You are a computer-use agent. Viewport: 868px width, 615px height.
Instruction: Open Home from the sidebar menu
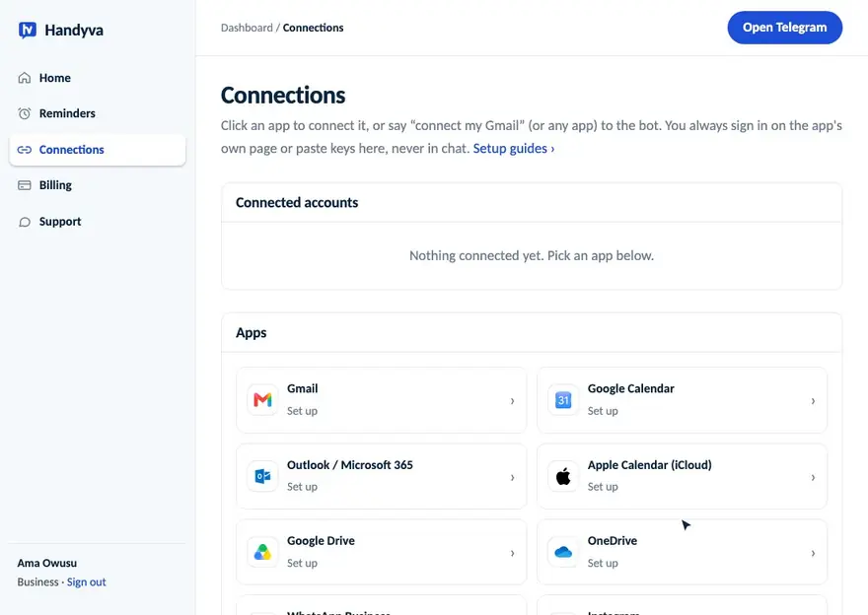click(x=55, y=78)
